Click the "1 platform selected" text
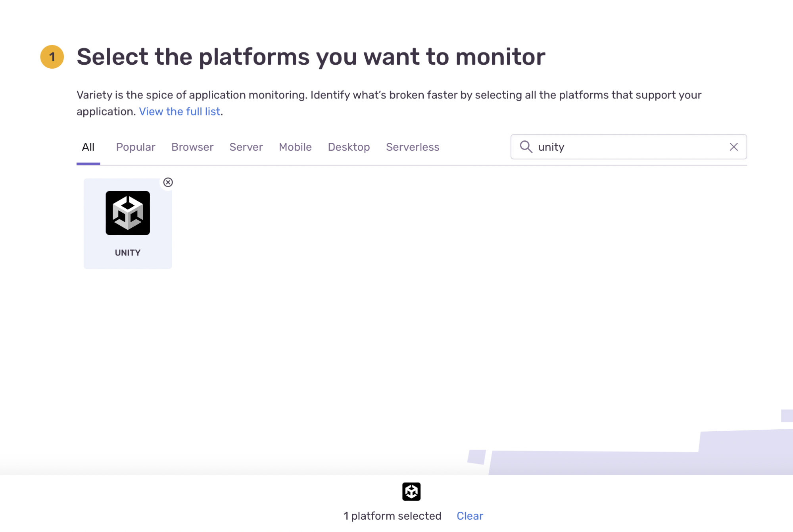This screenshot has width=793, height=532. 392,516
